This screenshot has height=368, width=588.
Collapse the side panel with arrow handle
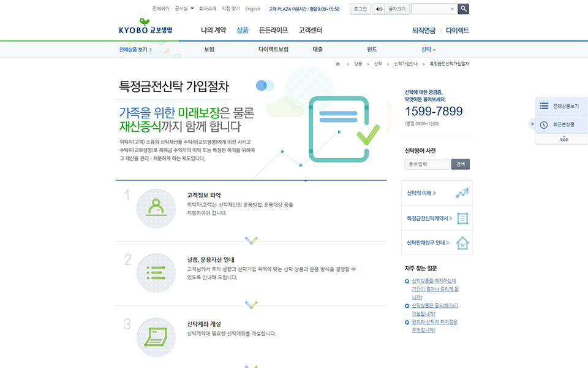pyautogui.click(x=532, y=124)
